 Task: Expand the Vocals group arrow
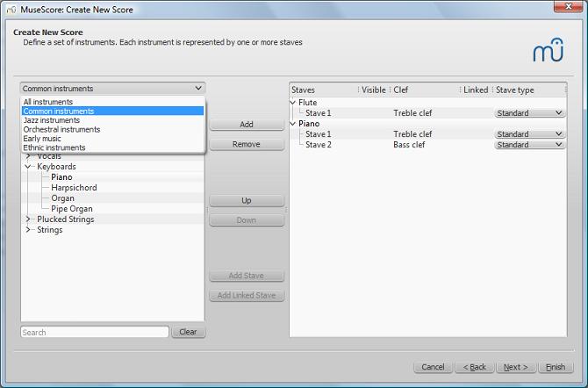[28, 156]
